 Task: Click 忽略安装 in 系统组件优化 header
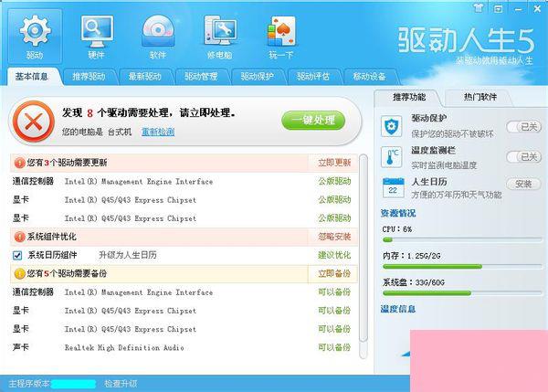click(334, 237)
